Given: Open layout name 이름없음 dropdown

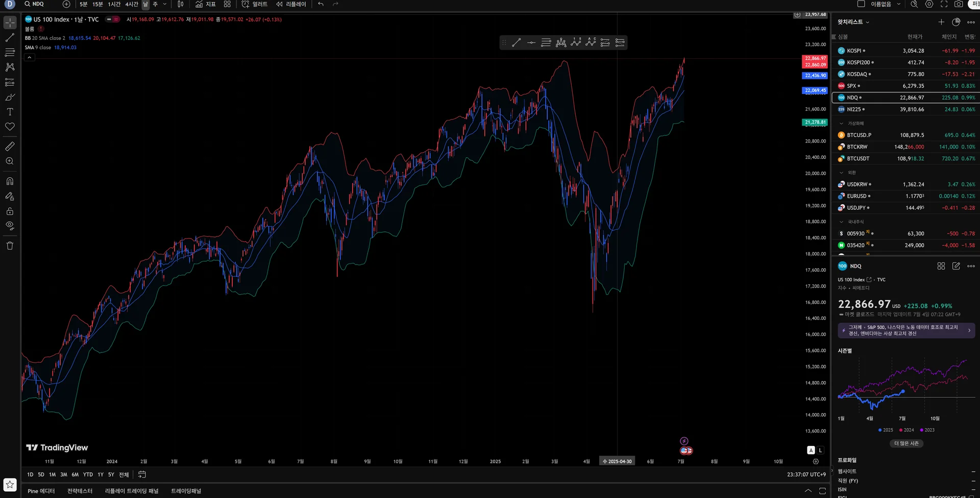Looking at the screenshot, I should [885, 4].
